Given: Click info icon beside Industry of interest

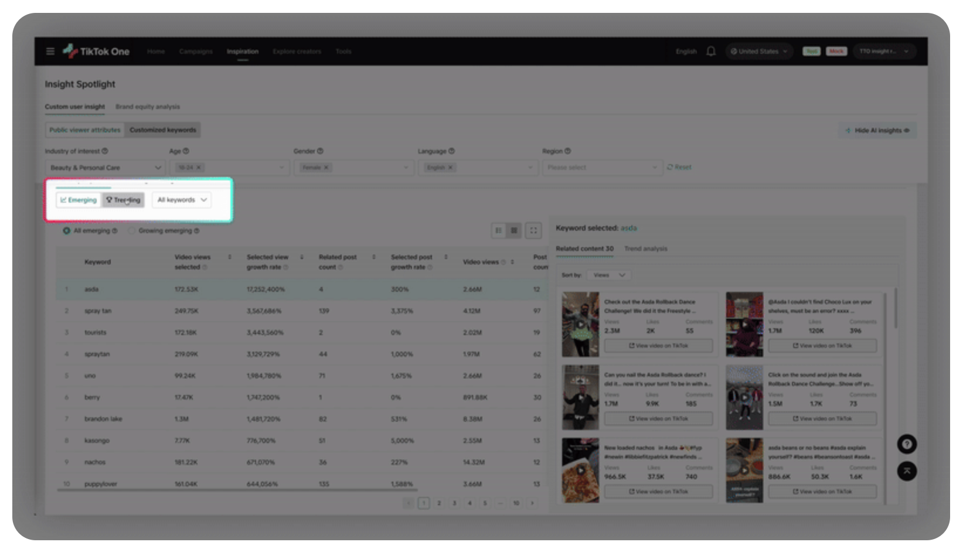Looking at the screenshot, I should point(105,151).
